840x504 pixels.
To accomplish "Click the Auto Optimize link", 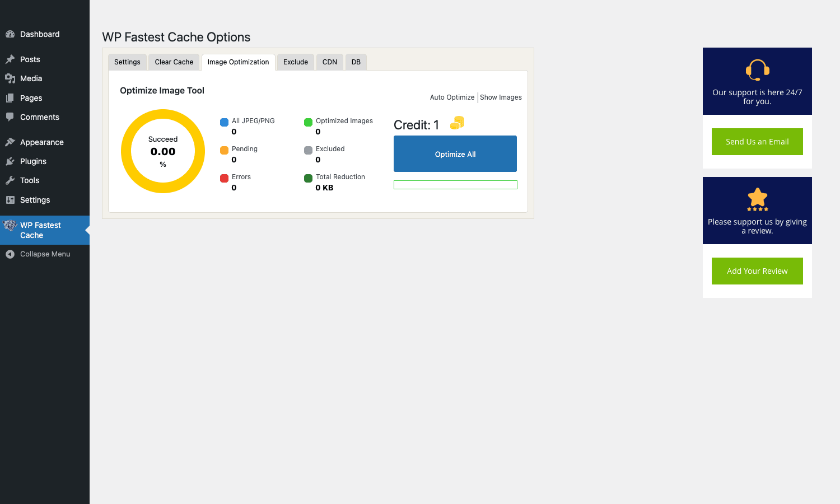I will point(452,97).
